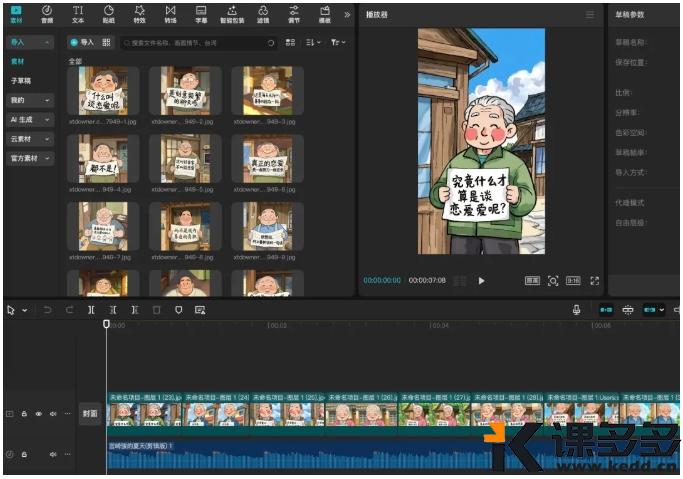Viewport: 683px width, 479px height.
Task: Open the 文本 text tool
Action: [x=78, y=13]
